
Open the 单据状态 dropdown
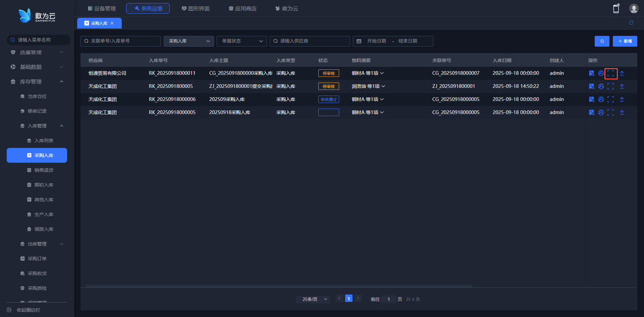pos(241,41)
